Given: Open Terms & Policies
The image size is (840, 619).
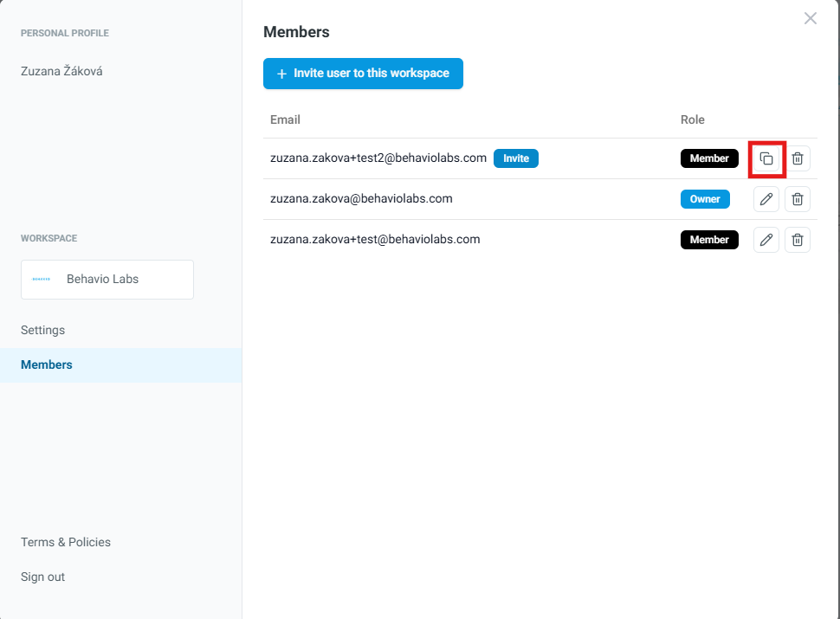Looking at the screenshot, I should point(66,542).
